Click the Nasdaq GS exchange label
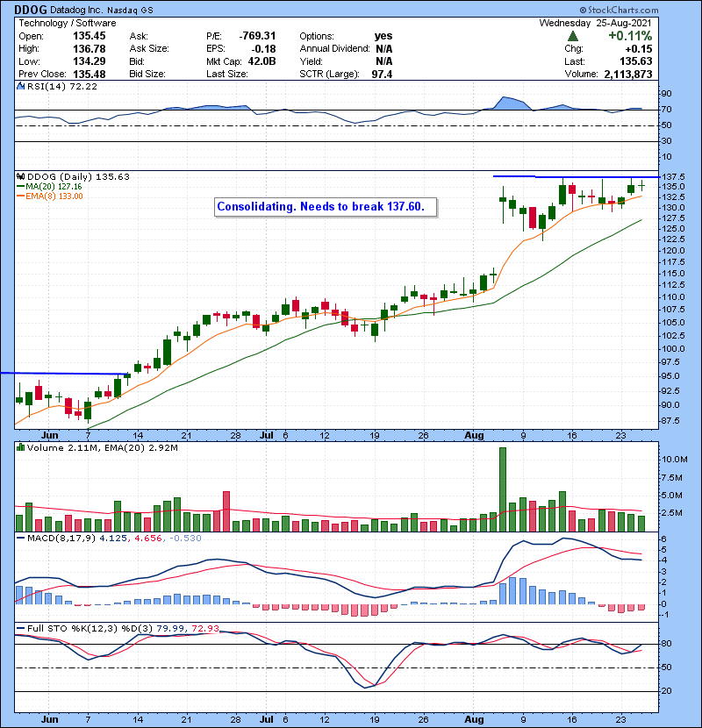This screenshot has width=702, height=728. pyautogui.click(x=130, y=11)
